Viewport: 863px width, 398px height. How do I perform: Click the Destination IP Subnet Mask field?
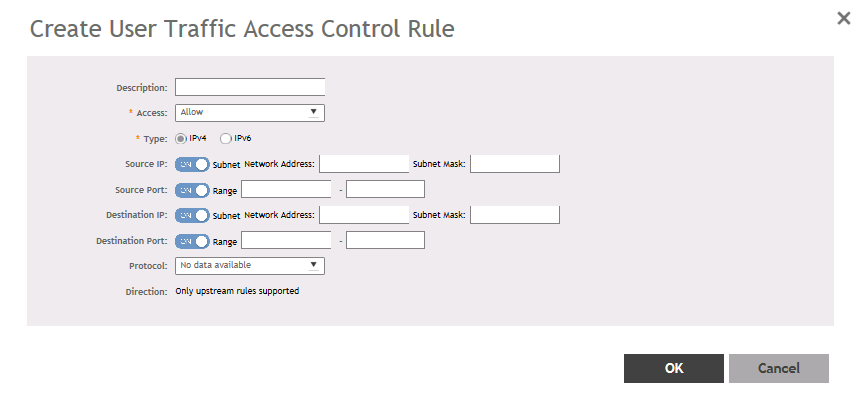(515, 215)
